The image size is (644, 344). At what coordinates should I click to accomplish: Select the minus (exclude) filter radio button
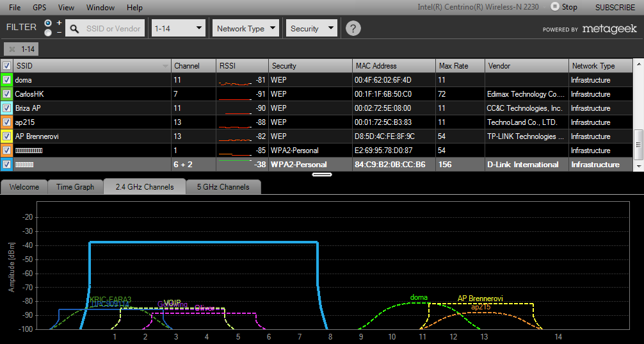pos(48,33)
